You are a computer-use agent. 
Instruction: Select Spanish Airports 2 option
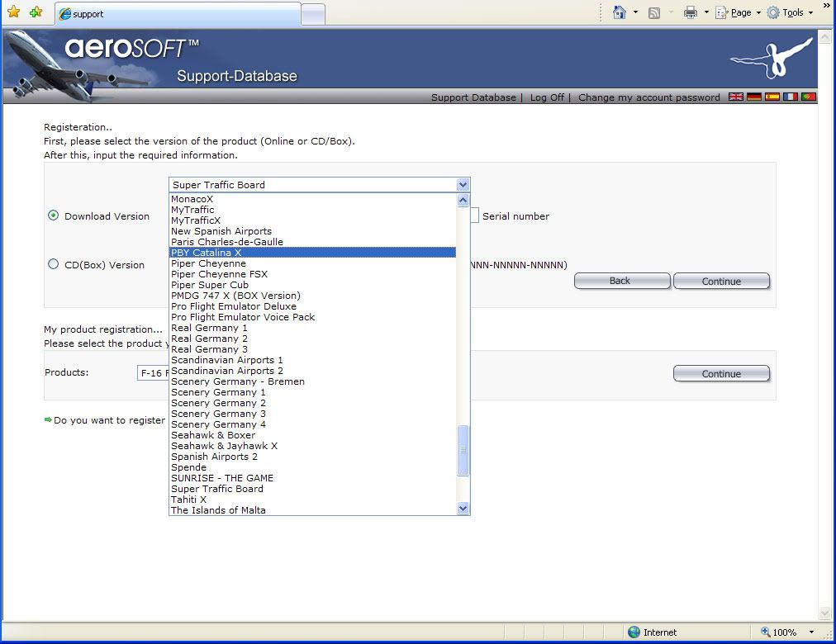coord(312,457)
